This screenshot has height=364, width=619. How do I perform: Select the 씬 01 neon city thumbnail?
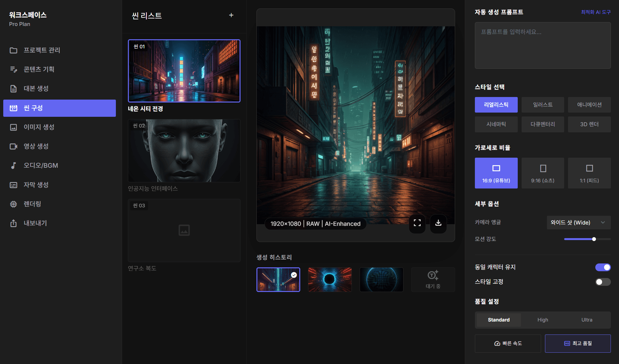[x=184, y=71]
